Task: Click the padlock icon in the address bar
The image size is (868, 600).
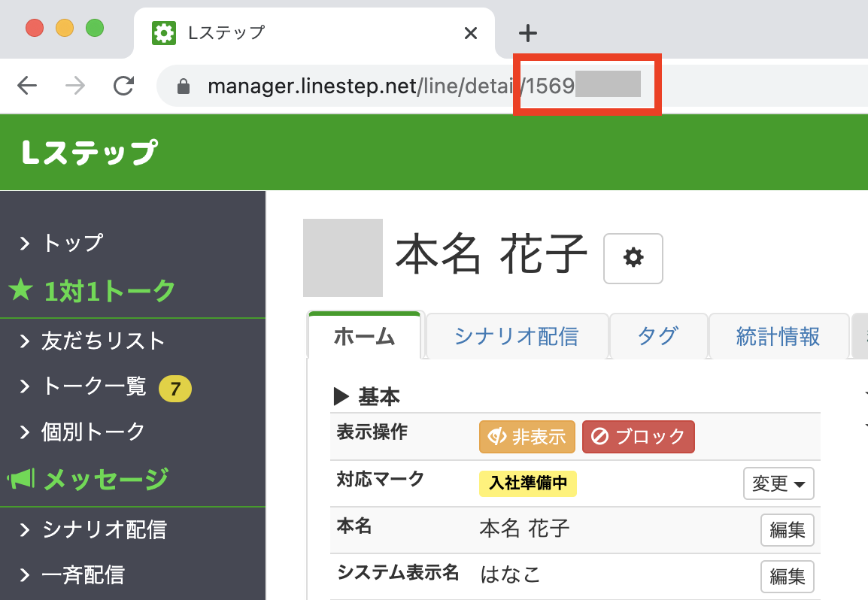Action: (x=183, y=86)
